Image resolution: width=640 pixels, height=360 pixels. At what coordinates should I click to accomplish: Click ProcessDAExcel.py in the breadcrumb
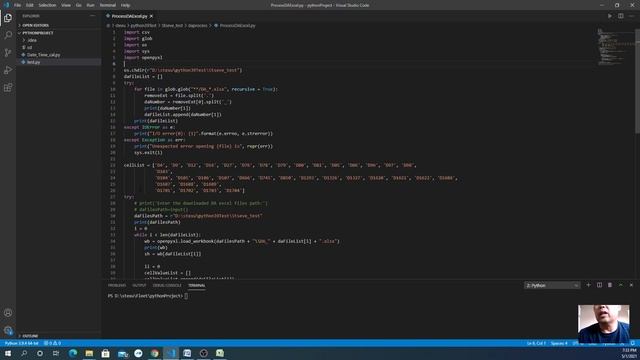[x=238, y=25]
